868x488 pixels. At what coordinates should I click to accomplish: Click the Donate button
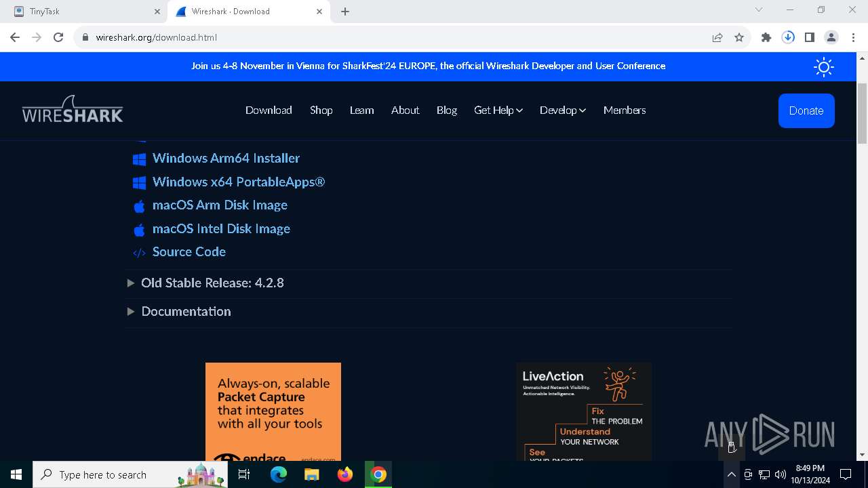806,110
